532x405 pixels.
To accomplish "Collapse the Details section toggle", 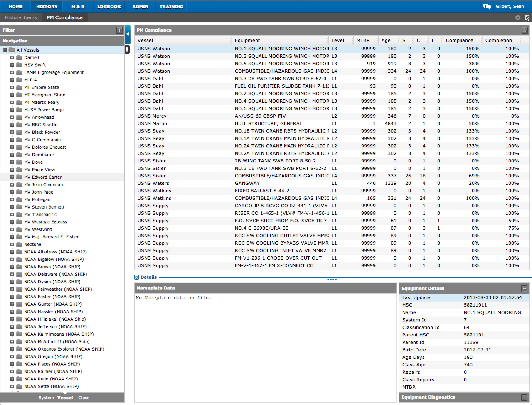I will pyautogui.click(x=137, y=277).
